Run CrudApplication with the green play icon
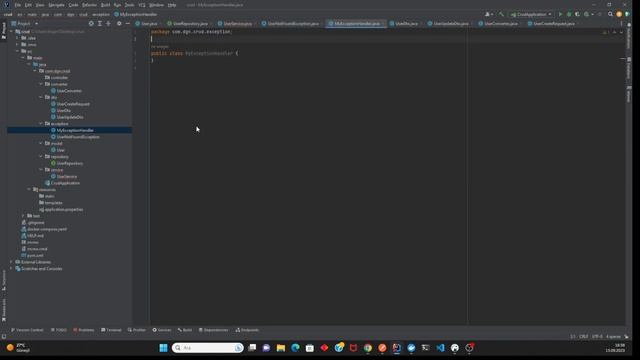Image resolution: width=640 pixels, height=360 pixels. [560, 14]
